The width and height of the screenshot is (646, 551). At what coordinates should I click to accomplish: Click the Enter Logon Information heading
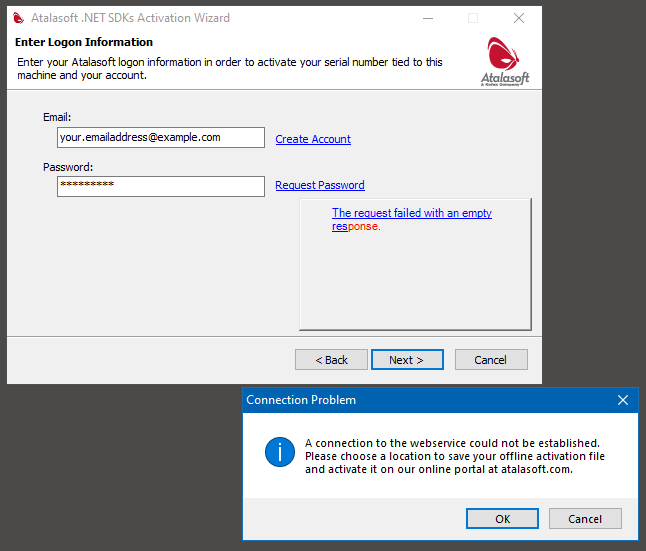tap(84, 42)
